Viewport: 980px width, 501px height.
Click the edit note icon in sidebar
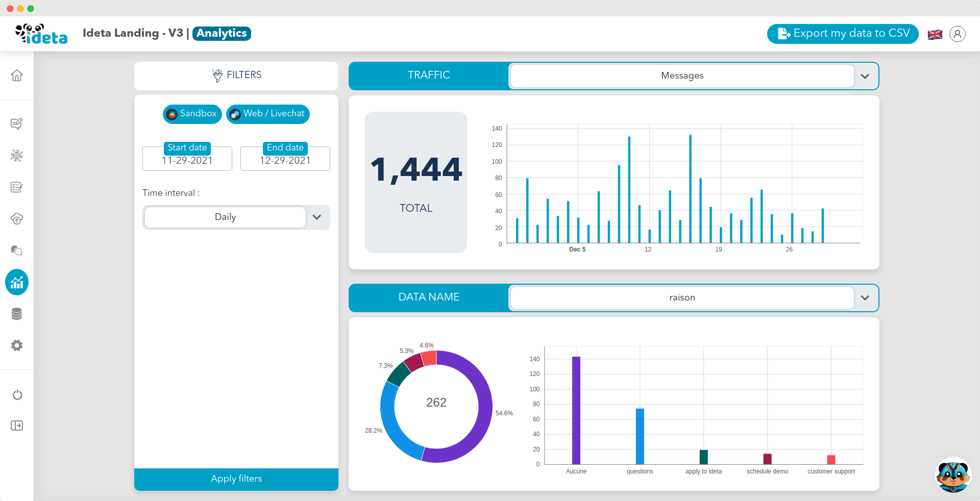coord(17,123)
